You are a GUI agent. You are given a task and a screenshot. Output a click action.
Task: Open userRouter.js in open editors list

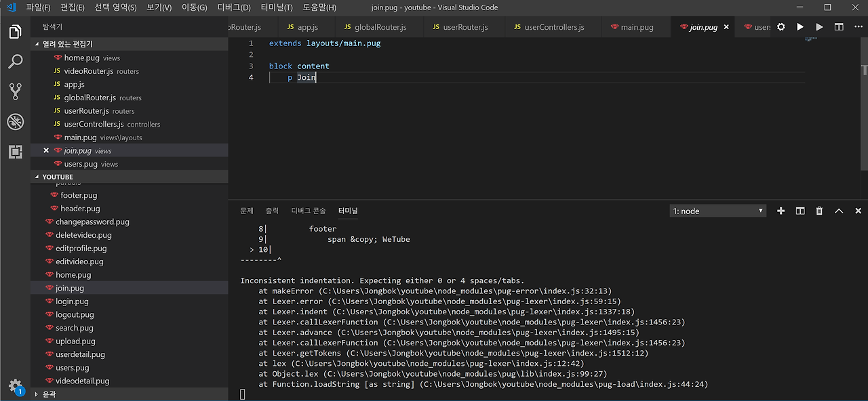click(129, 110)
